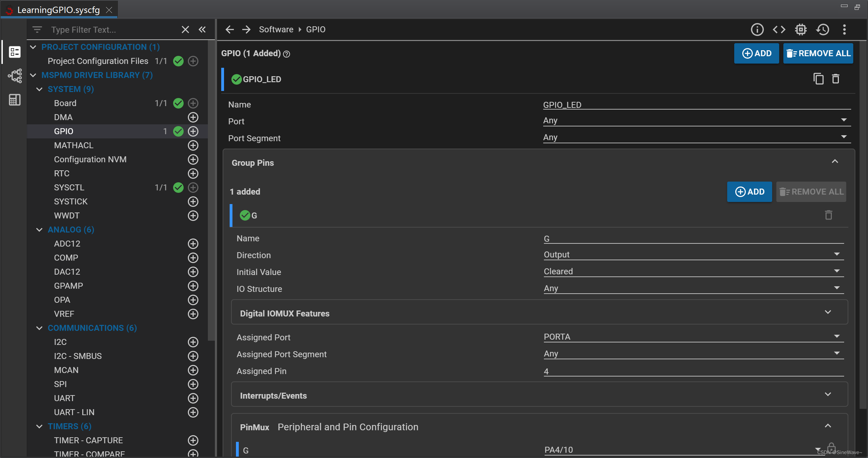The width and height of the screenshot is (868, 458).
Task: Open the device view chip icon
Action: click(x=801, y=30)
